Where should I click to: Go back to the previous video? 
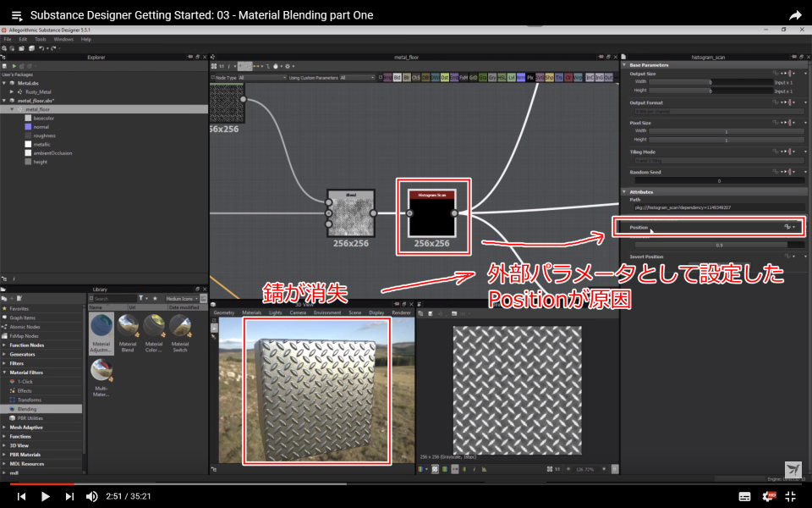click(21, 496)
